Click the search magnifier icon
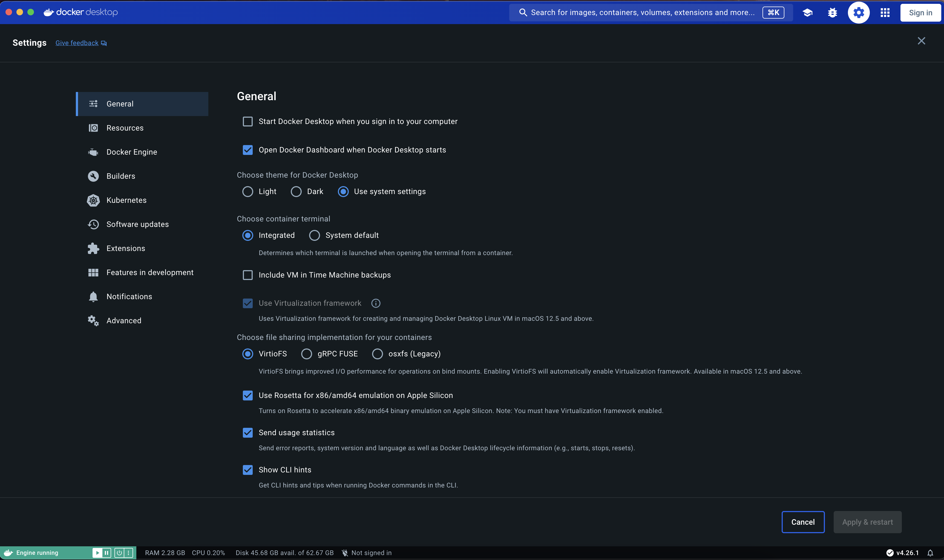 tap(523, 12)
